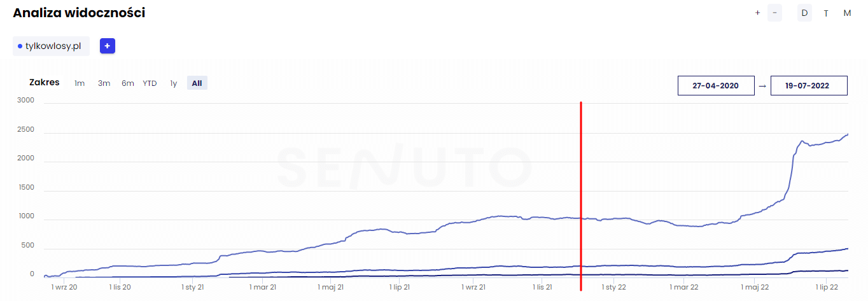868x301 pixels.
Task: Choose the YTD range option
Action: [x=150, y=83]
